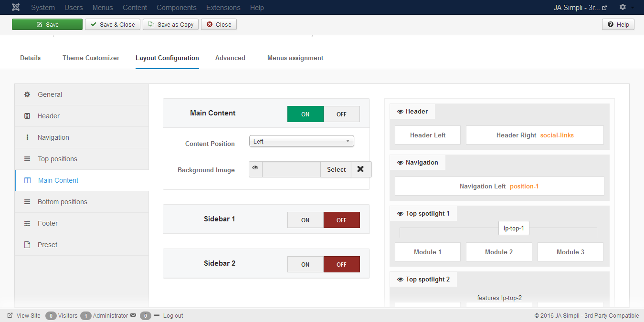Click the Header section icon
The image size is (644, 322).
point(27,116)
